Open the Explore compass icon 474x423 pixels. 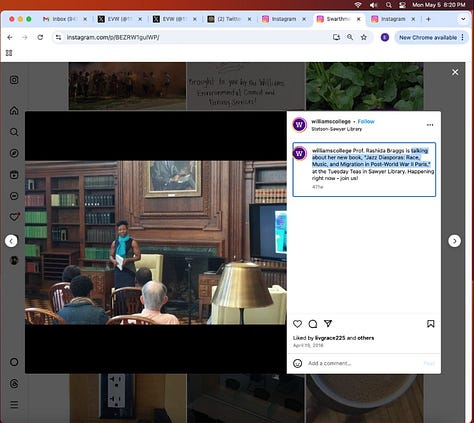[x=14, y=153]
